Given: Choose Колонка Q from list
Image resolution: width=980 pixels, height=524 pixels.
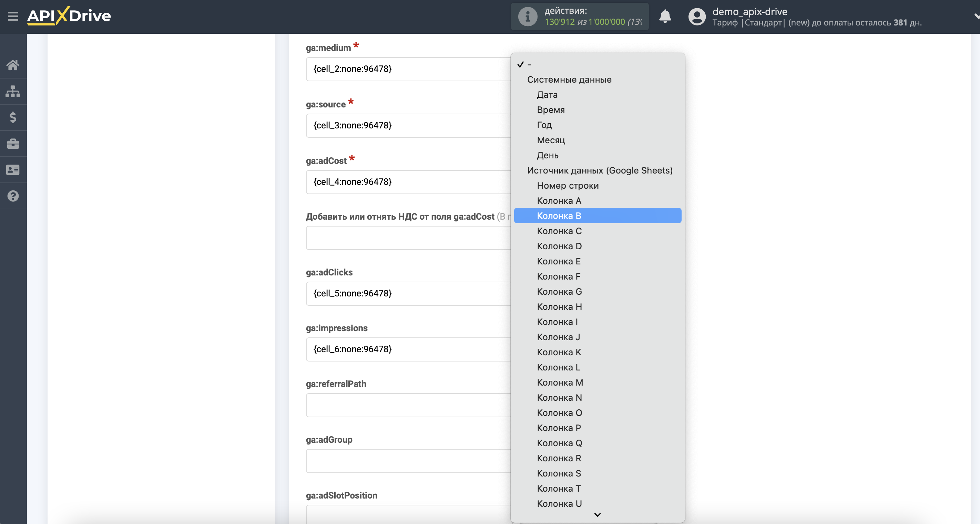Looking at the screenshot, I should pyautogui.click(x=597, y=443).
